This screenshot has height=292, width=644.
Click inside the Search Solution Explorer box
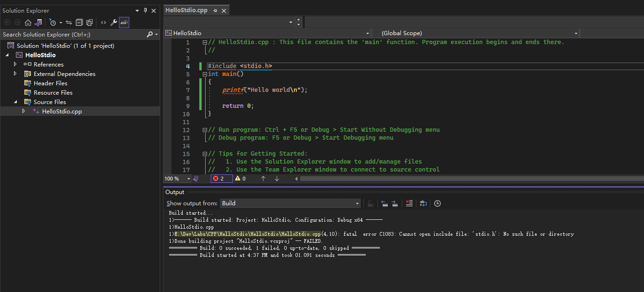(70, 34)
